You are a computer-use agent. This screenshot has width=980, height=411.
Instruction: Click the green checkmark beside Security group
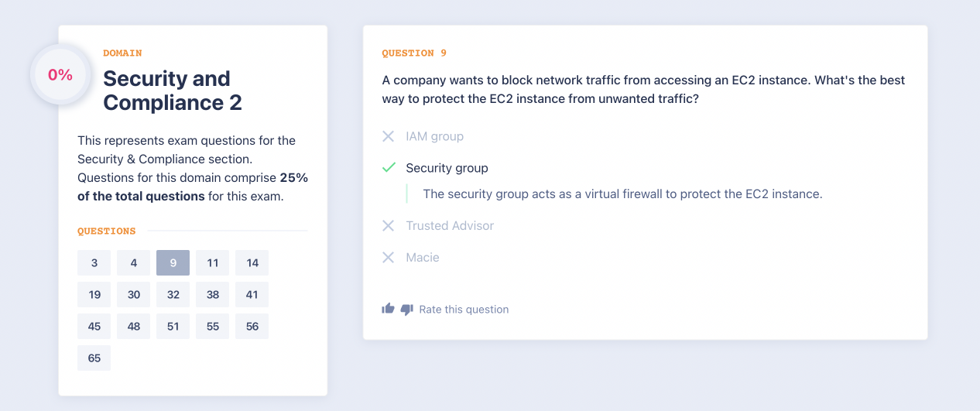point(389,167)
